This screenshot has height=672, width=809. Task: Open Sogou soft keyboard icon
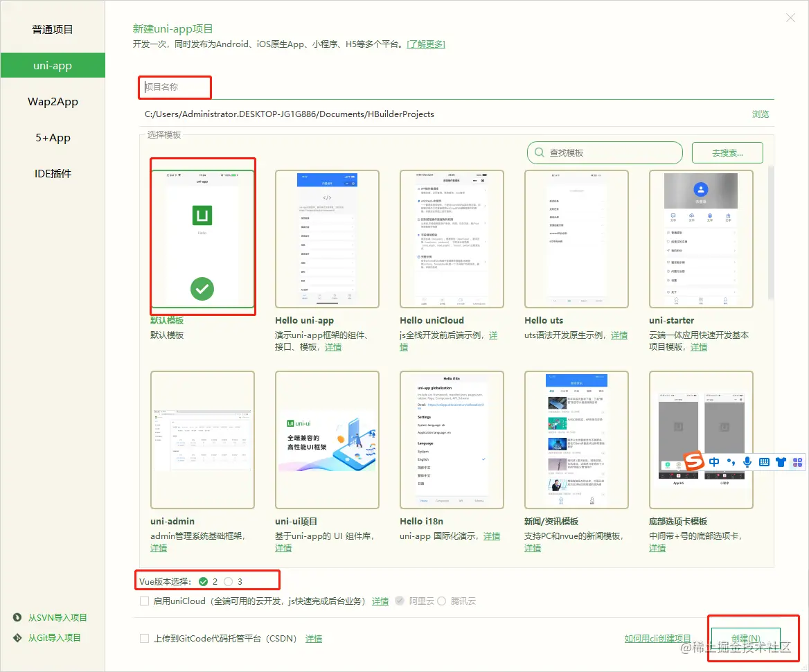764,462
